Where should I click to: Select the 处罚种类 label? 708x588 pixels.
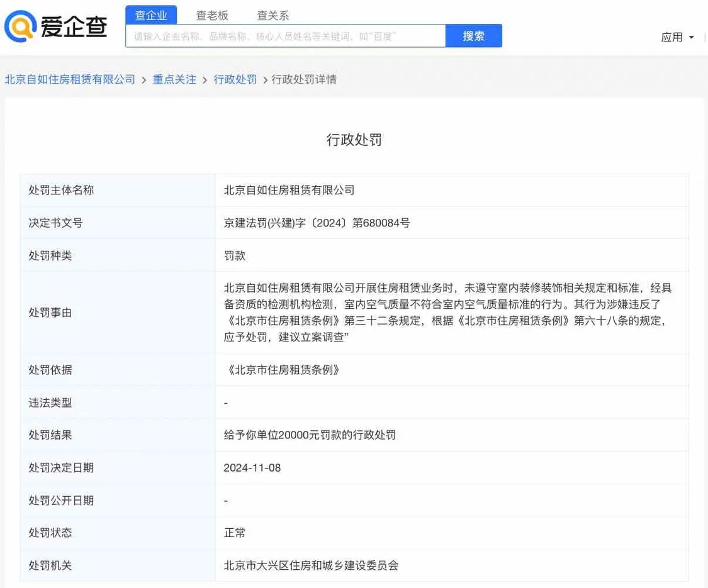(x=50, y=255)
